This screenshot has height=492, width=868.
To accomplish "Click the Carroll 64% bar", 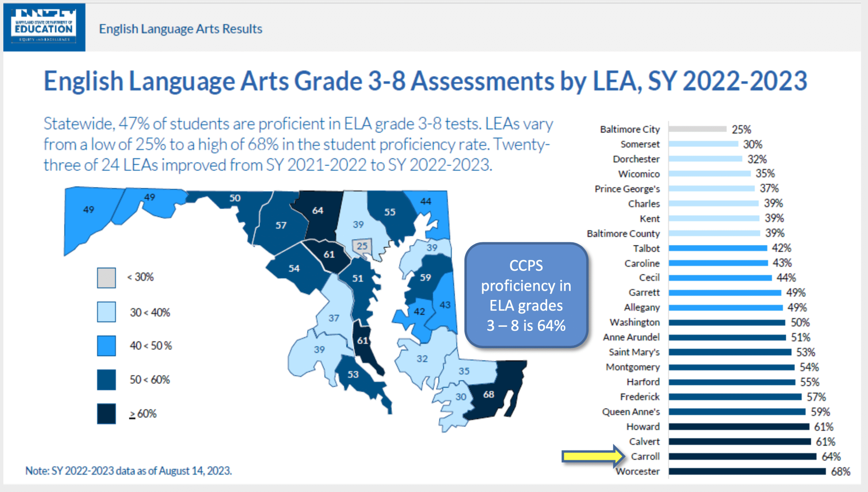I will tap(742, 456).
